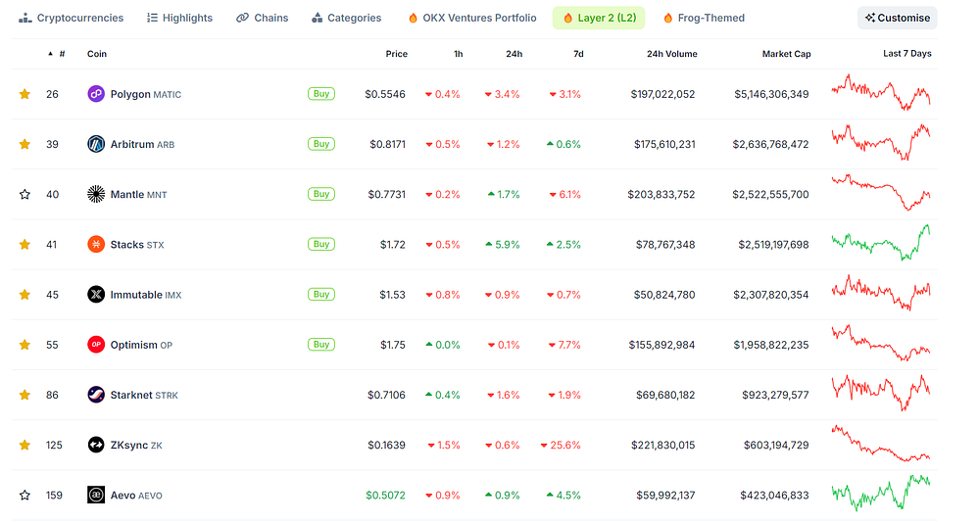The height and width of the screenshot is (522, 980).
Task: Click the Polygon coin logo icon
Action: (x=96, y=94)
